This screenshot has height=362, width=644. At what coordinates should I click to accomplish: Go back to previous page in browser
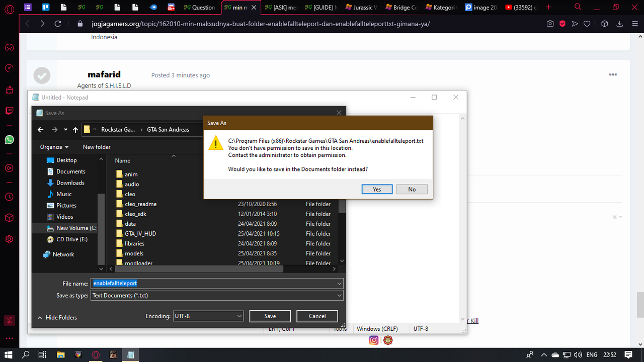28,24
